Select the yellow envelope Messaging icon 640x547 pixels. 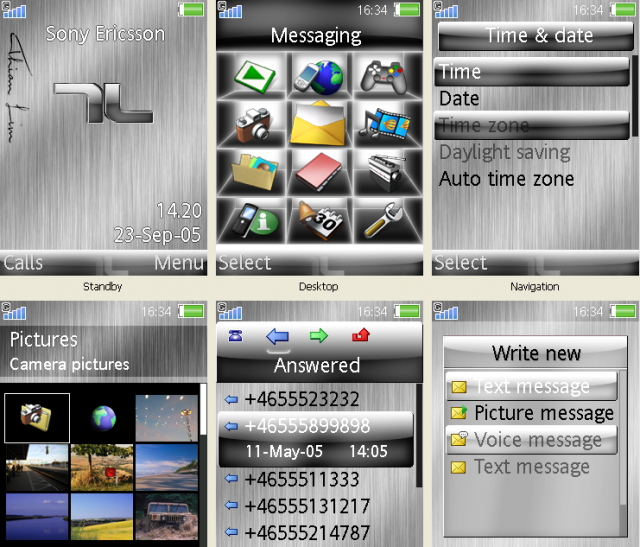(318, 124)
